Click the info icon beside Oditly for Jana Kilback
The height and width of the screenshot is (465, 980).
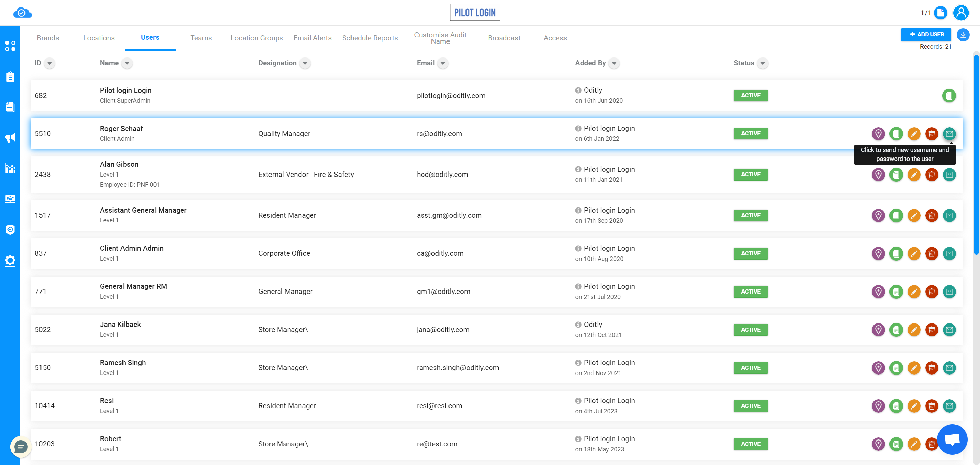578,325
